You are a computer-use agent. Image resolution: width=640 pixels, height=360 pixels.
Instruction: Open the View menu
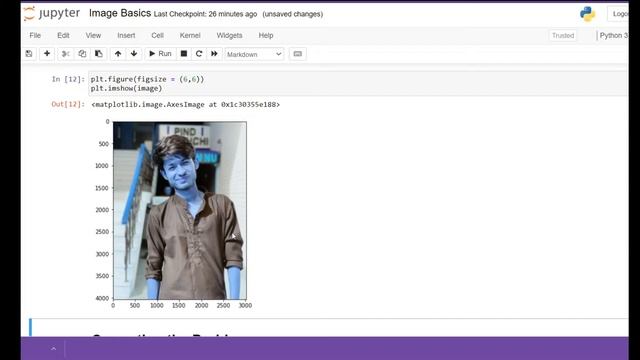coord(93,36)
